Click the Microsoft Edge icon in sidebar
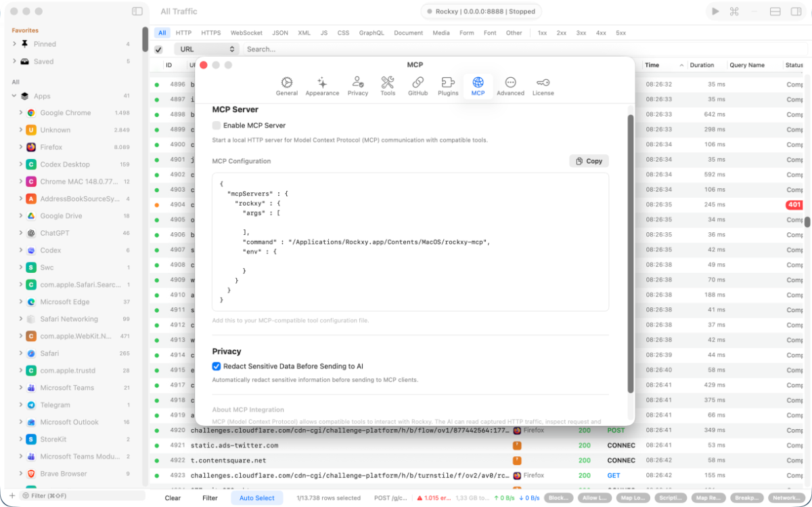The height and width of the screenshot is (507, 812). [31, 302]
